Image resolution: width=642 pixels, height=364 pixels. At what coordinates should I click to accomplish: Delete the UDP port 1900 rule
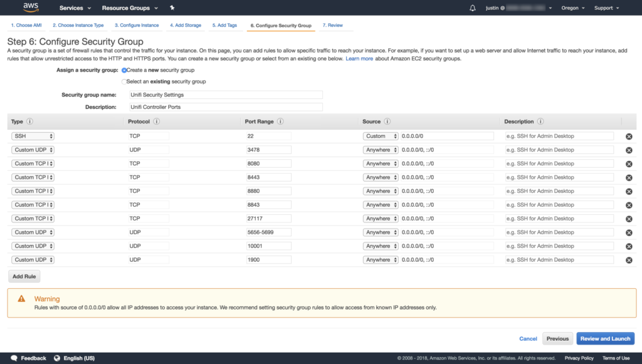tap(629, 260)
